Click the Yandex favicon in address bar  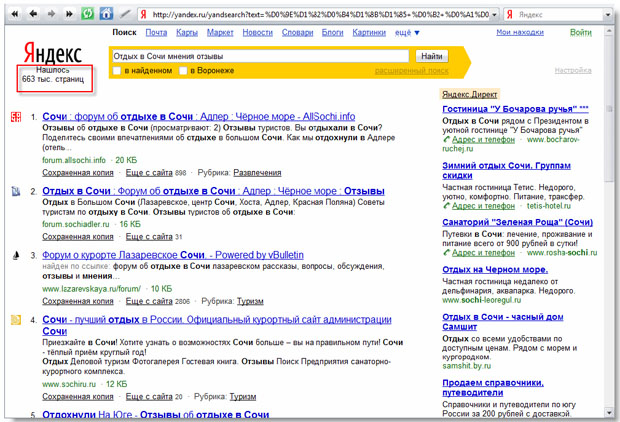coord(144,15)
